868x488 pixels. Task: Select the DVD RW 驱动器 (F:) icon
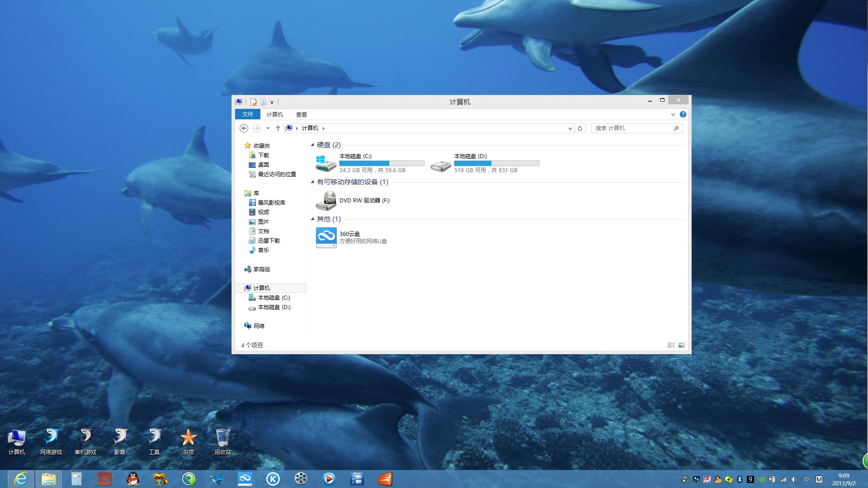[325, 201]
